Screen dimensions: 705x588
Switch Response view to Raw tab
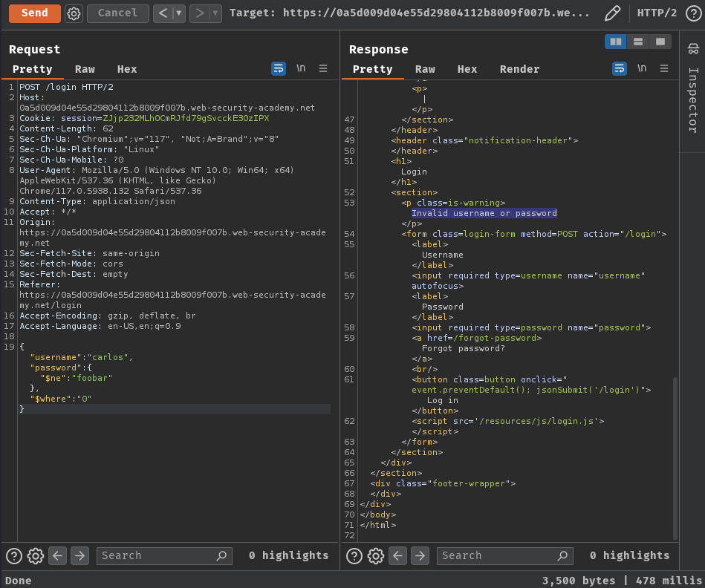click(425, 69)
